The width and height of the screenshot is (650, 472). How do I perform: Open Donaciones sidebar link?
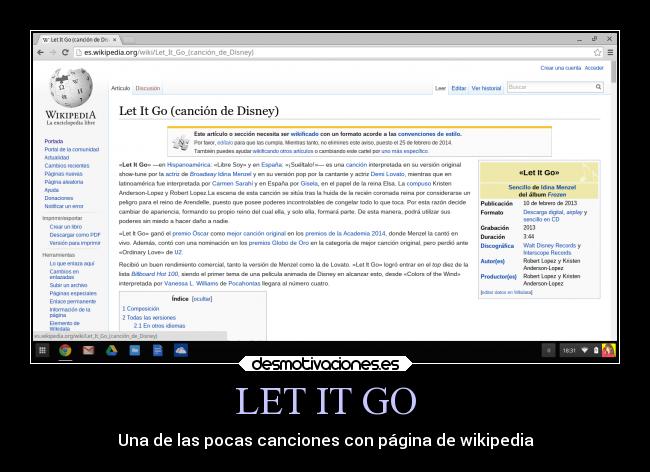click(59, 198)
